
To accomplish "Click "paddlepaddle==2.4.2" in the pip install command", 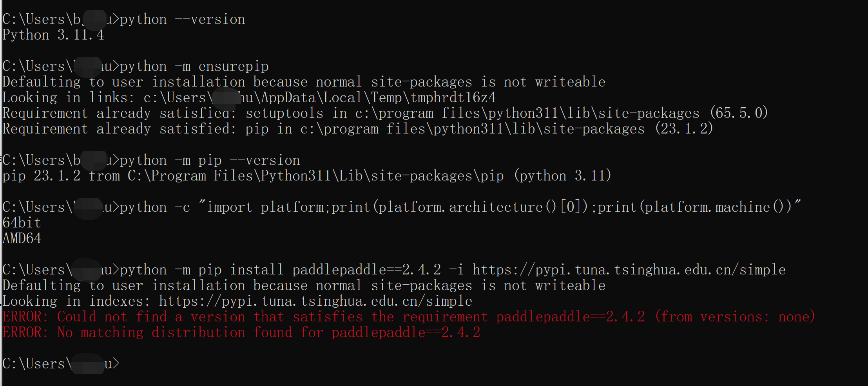I will point(366,270).
